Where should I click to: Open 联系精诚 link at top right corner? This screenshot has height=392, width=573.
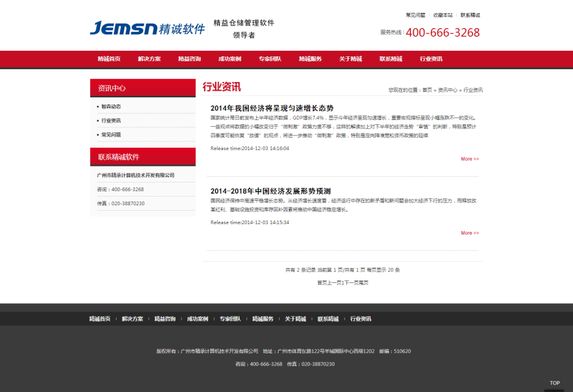coord(470,15)
